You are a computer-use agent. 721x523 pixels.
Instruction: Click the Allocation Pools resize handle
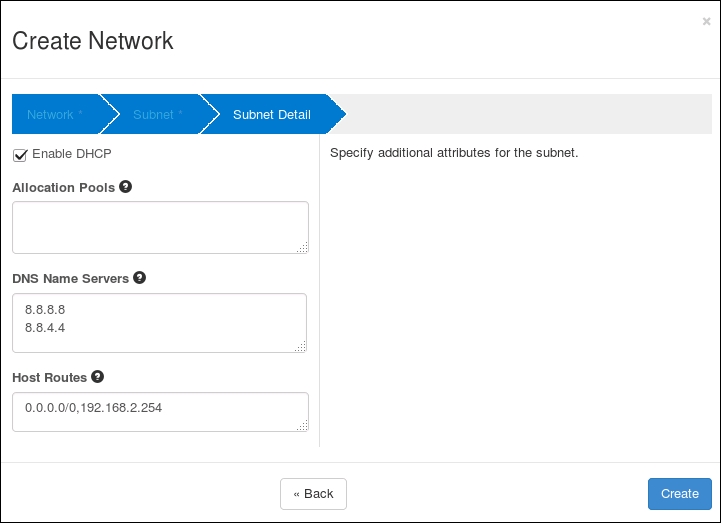tap(302, 247)
